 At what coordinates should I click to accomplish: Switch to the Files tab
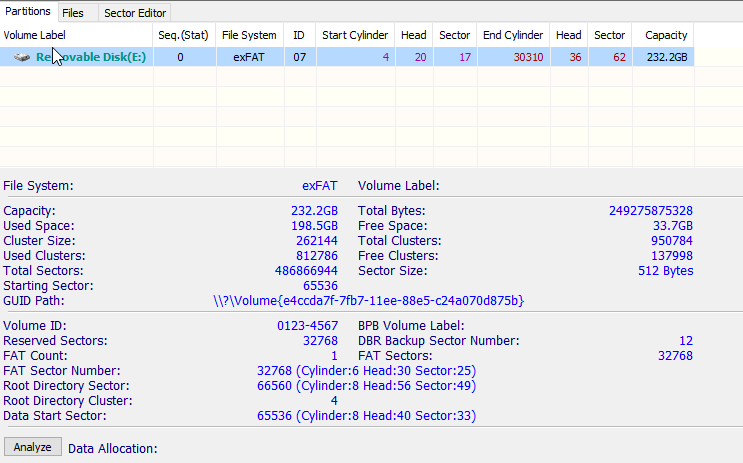coord(72,13)
